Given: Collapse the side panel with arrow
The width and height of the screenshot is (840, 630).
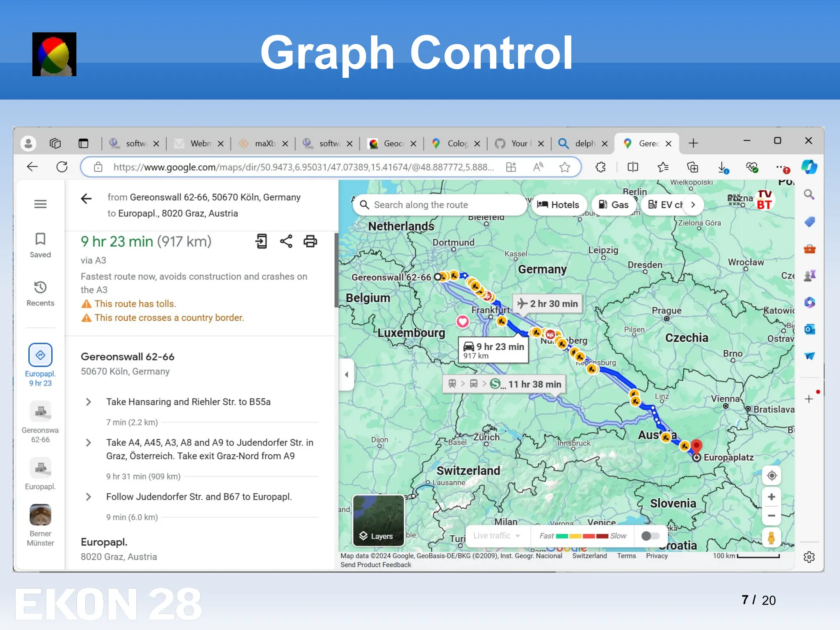Looking at the screenshot, I should (x=347, y=374).
